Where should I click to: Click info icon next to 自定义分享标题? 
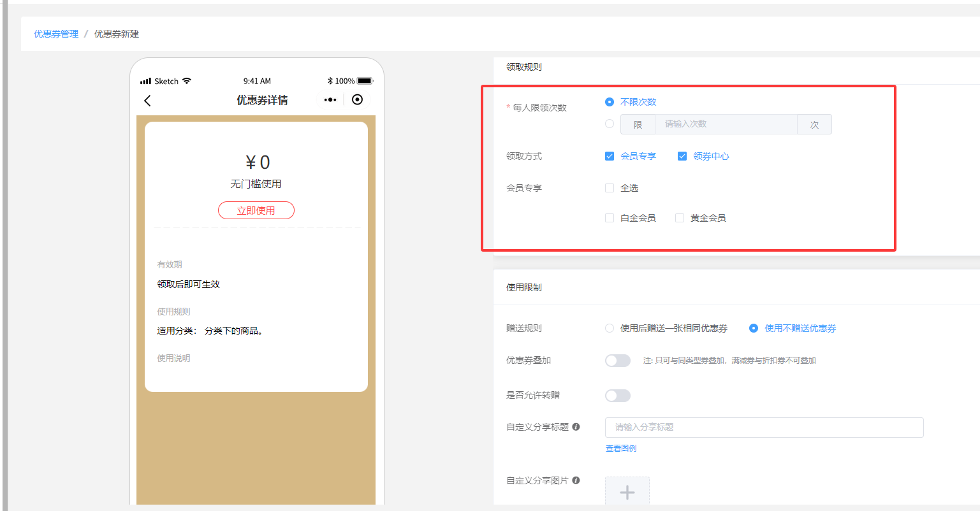click(576, 427)
